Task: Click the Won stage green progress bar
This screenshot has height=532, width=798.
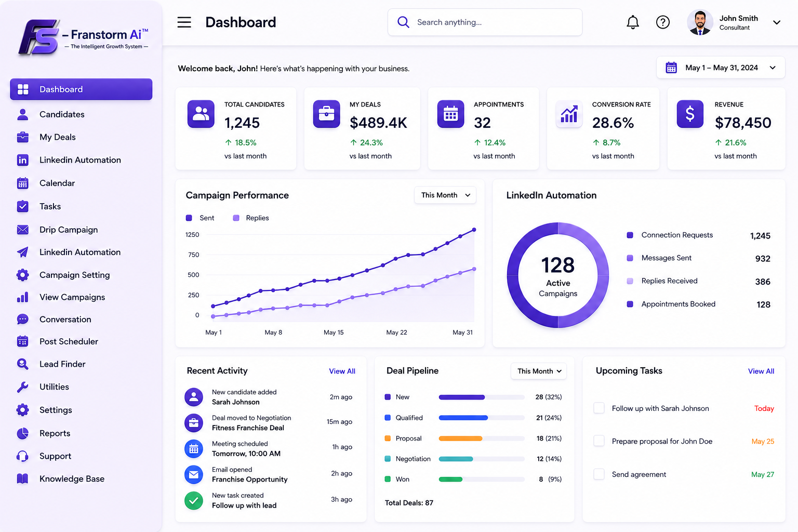Action: coord(482,479)
